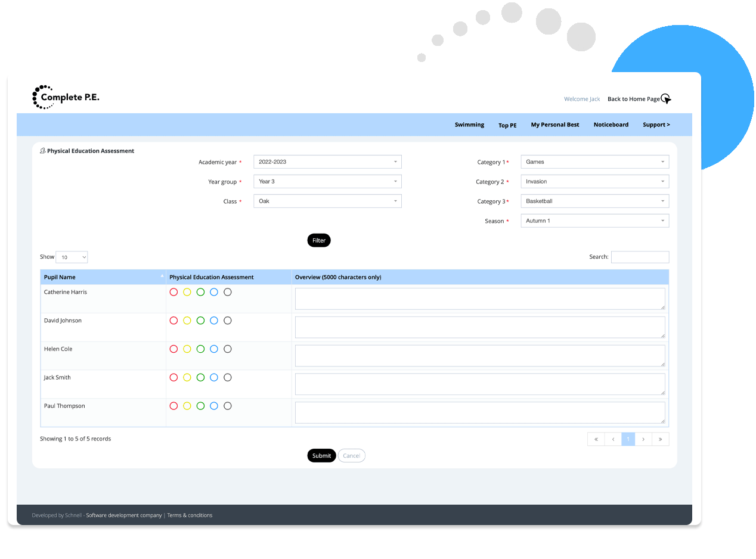756x559 pixels.
Task: Open Category 1 dropdown showing Games
Action: click(x=595, y=162)
